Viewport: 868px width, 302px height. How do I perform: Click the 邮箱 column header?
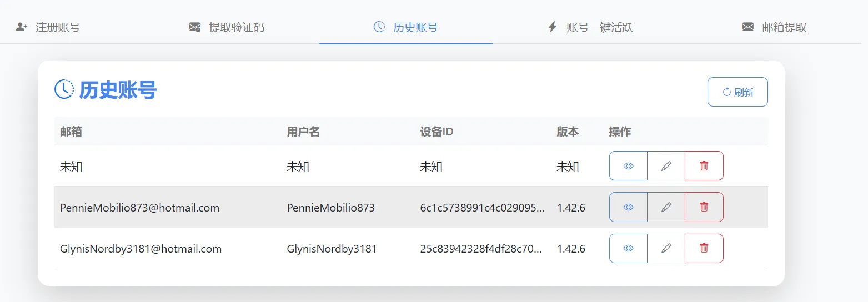pyautogui.click(x=71, y=132)
